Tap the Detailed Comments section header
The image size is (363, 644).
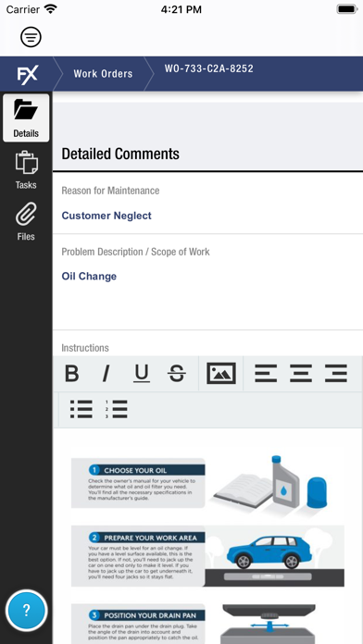click(120, 154)
